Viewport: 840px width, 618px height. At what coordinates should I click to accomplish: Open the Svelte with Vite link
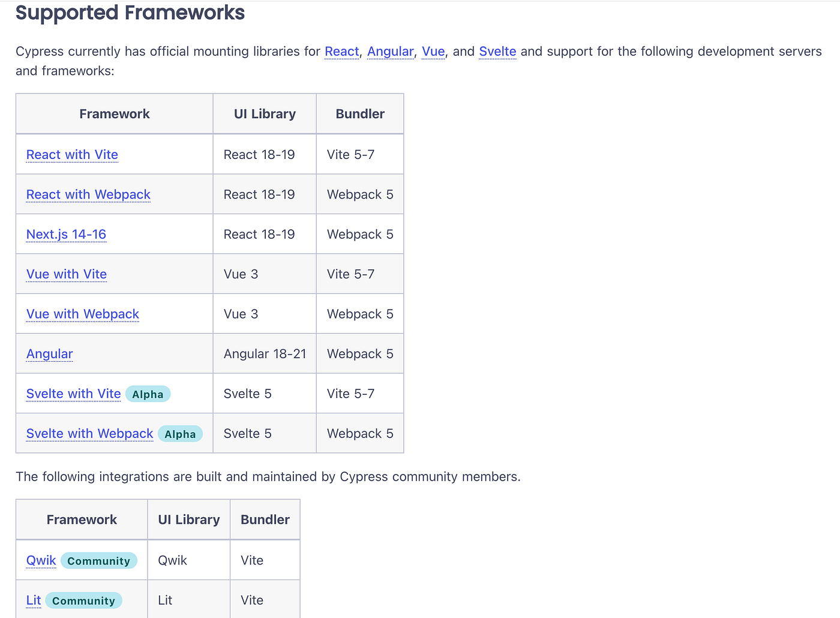coord(74,394)
